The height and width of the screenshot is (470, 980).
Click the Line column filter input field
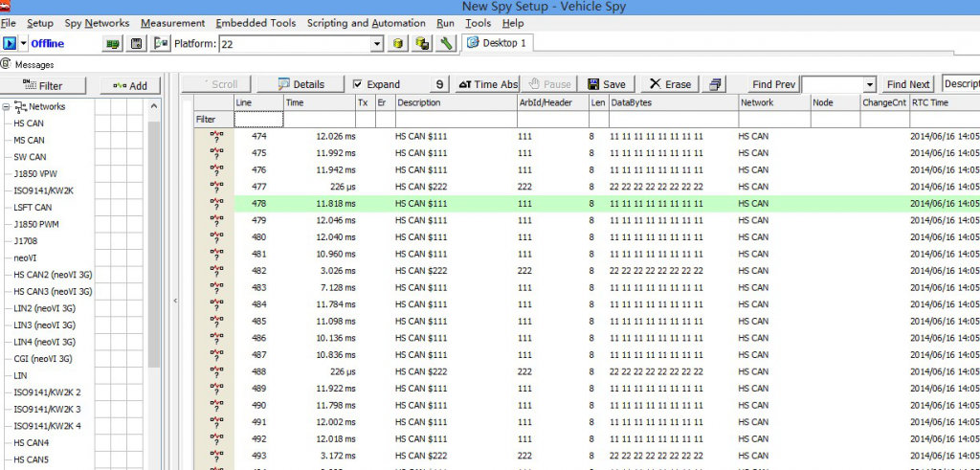(x=258, y=120)
